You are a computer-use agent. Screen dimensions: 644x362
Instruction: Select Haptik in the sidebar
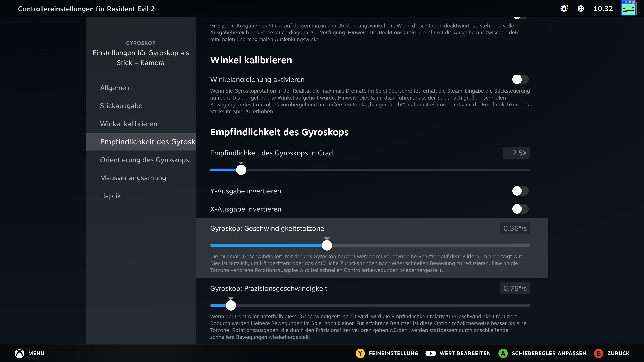tap(110, 196)
